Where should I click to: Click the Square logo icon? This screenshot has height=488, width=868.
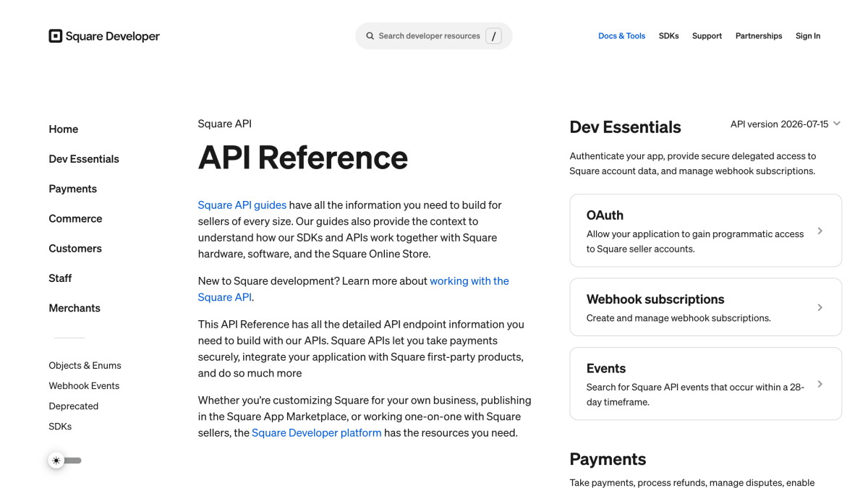[x=56, y=36]
